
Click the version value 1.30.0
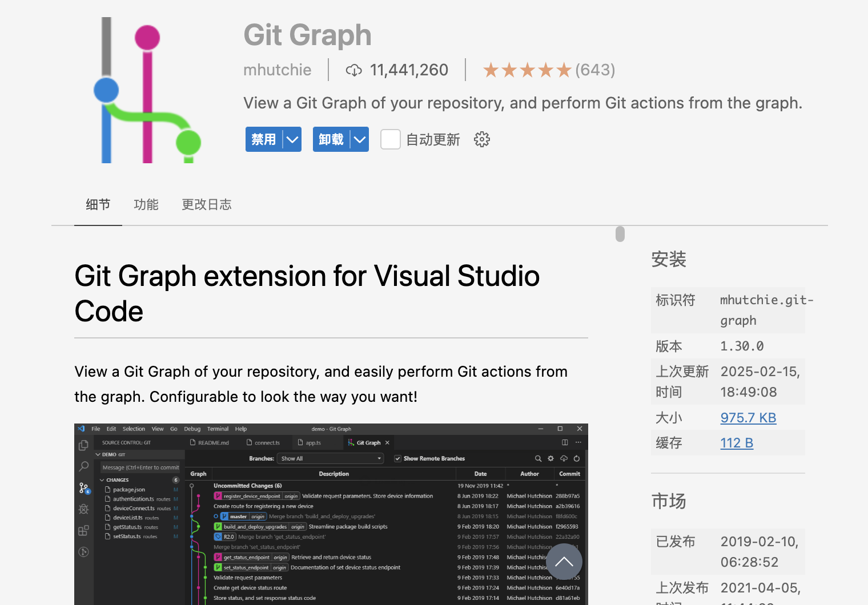click(742, 346)
